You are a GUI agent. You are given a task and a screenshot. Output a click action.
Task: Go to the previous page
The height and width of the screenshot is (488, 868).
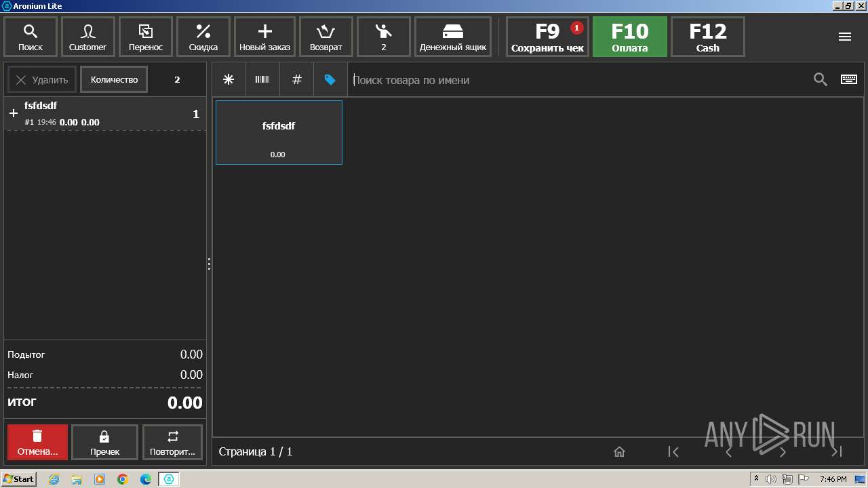pos(729,451)
